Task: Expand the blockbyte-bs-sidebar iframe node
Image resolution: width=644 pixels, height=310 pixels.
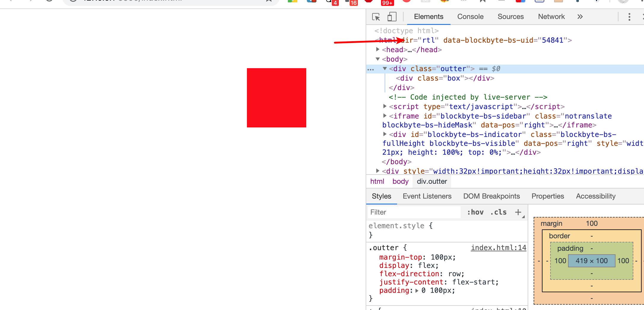Action: coord(385,116)
